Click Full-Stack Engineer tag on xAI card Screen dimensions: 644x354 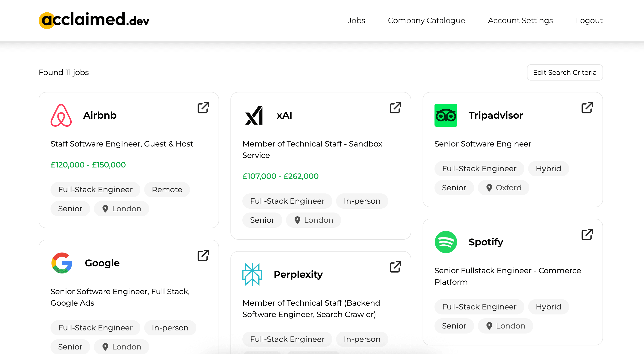tap(287, 201)
